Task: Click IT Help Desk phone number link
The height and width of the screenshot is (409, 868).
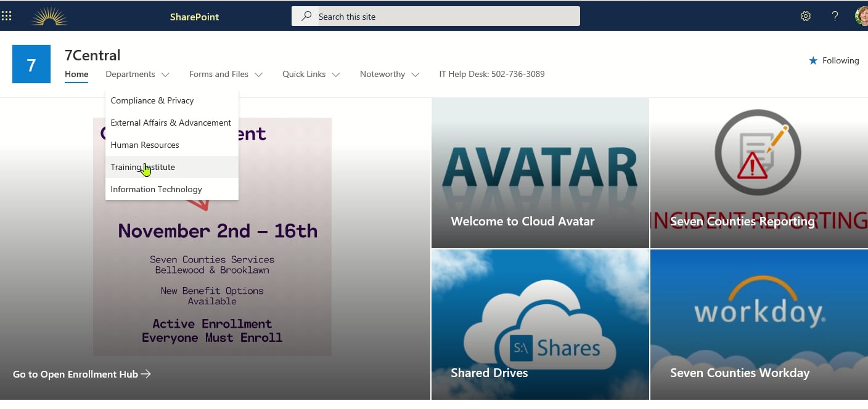Action: point(492,74)
